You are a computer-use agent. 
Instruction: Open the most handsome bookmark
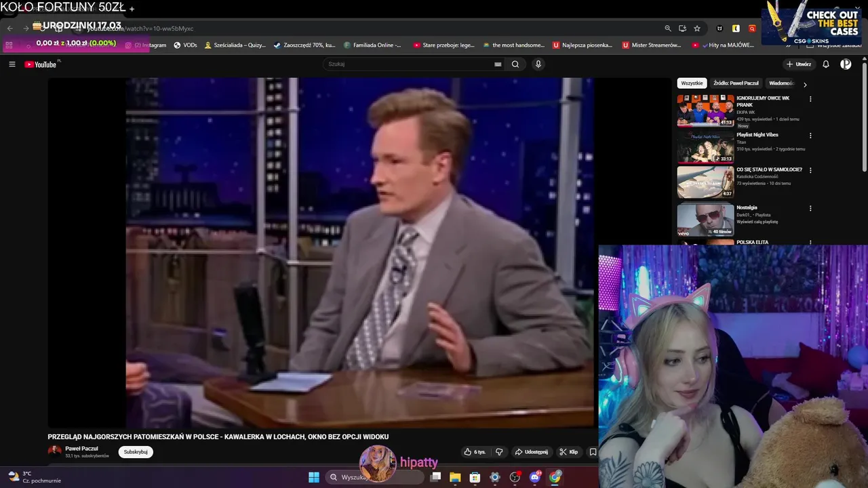pos(513,45)
